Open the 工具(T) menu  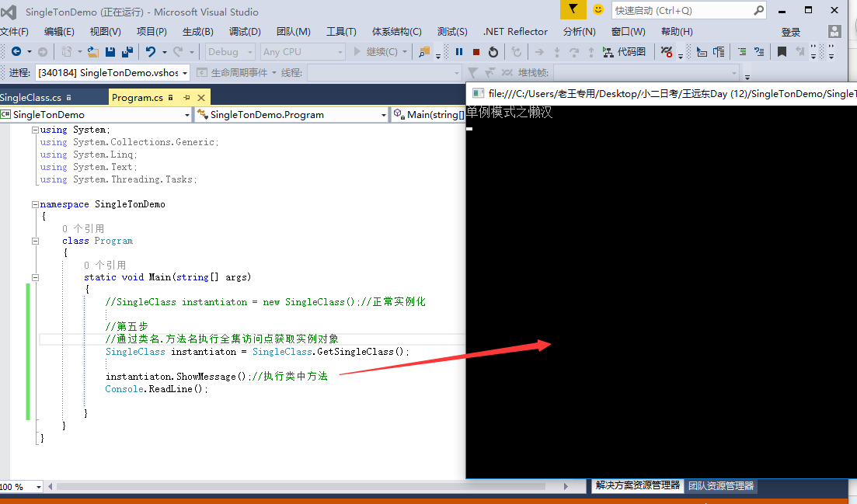(x=341, y=32)
